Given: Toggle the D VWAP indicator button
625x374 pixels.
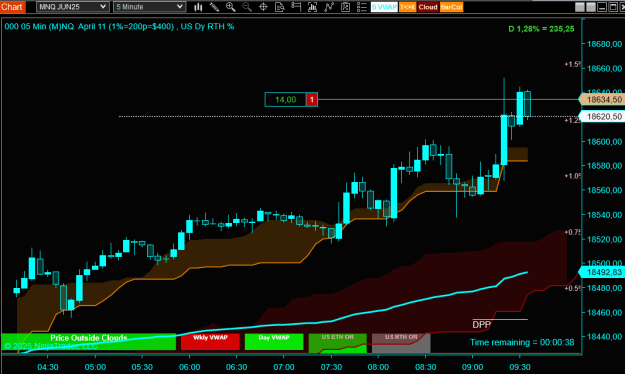Looking at the screenshot, I should click(384, 7).
